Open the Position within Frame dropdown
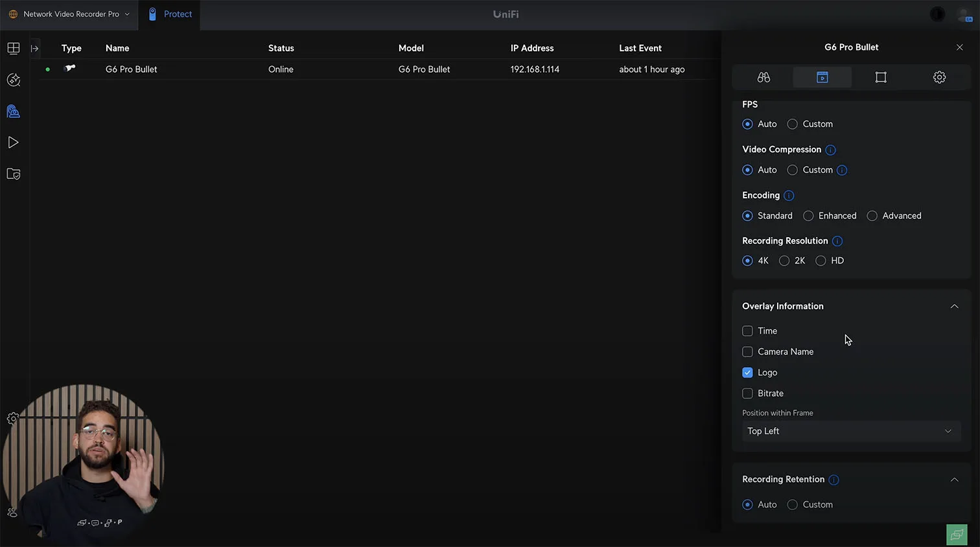The width and height of the screenshot is (980, 547). (851, 431)
